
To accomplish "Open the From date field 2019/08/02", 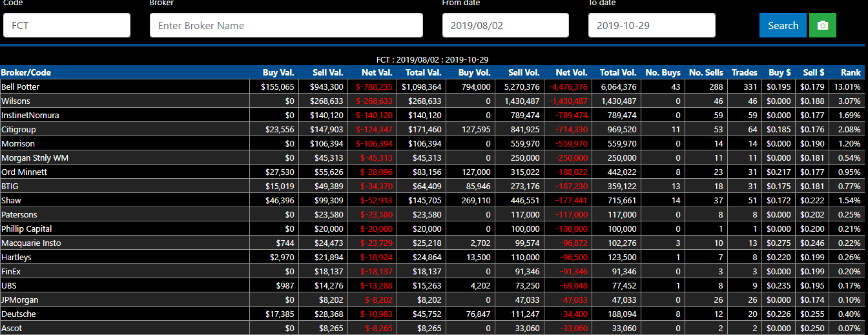I will (505, 25).
